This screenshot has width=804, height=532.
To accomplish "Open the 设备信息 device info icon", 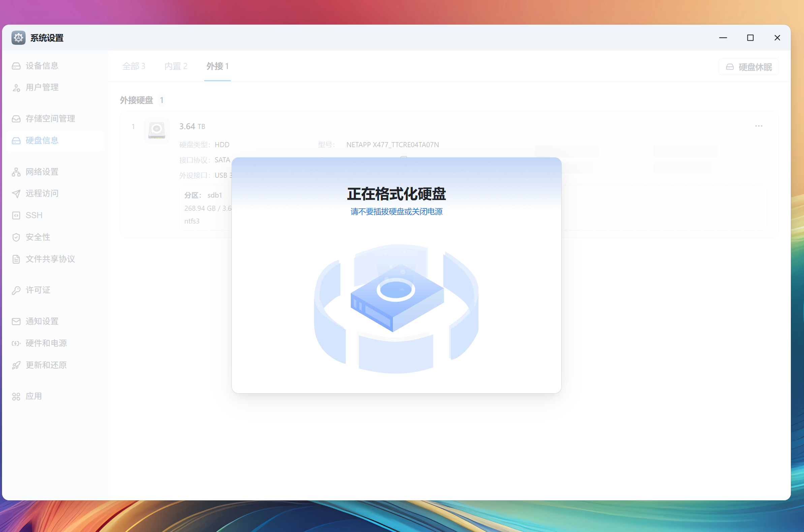I will [16, 65].
